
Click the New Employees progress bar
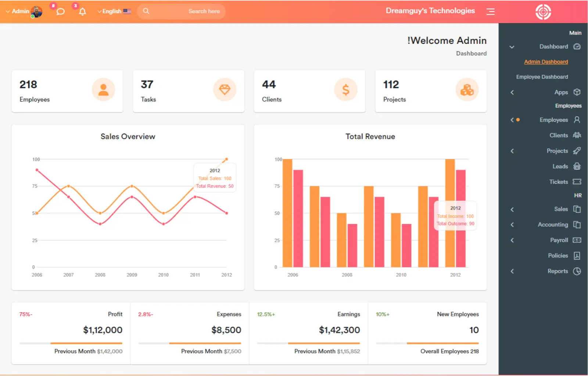[427, 343]
